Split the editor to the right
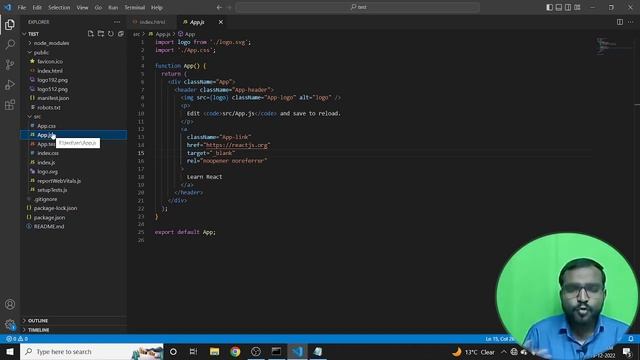Screen dimensions: 640x360 tap(620, 22)
